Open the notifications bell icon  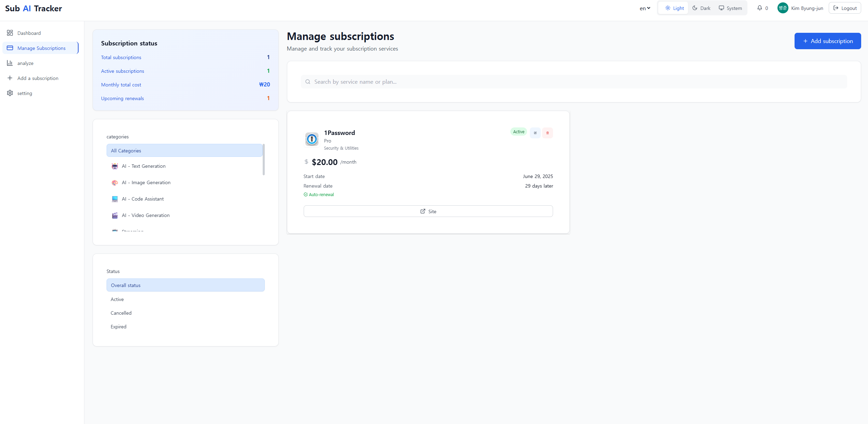point(759,8)
